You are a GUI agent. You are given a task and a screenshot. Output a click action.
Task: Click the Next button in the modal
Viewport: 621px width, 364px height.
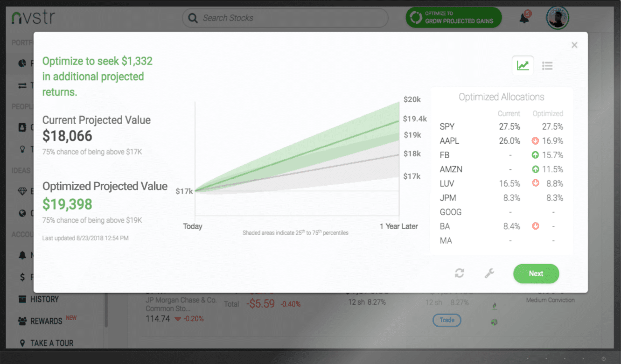(536, 273)
